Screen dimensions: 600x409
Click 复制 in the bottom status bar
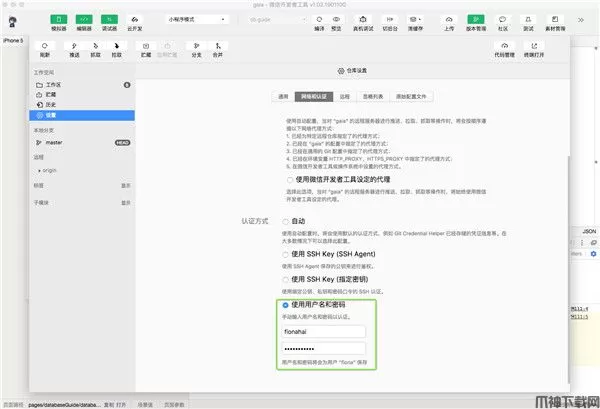click(109, 405)
